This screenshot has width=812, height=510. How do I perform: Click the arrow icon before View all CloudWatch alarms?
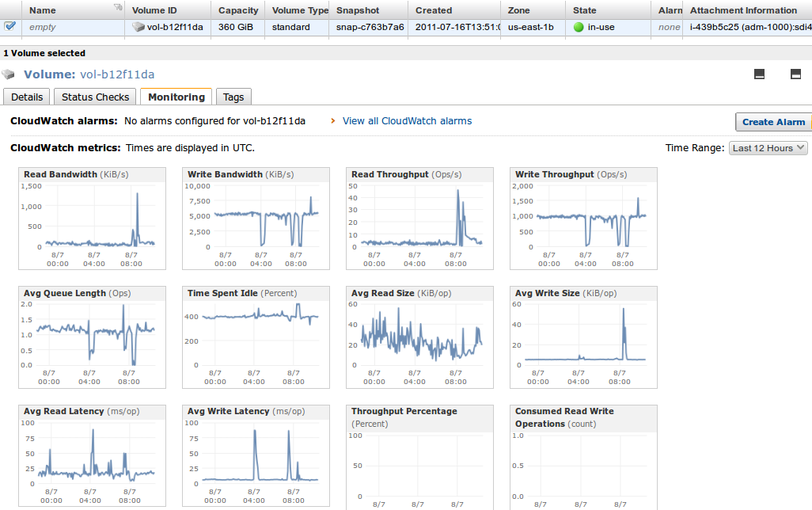[x=333, y=120]
